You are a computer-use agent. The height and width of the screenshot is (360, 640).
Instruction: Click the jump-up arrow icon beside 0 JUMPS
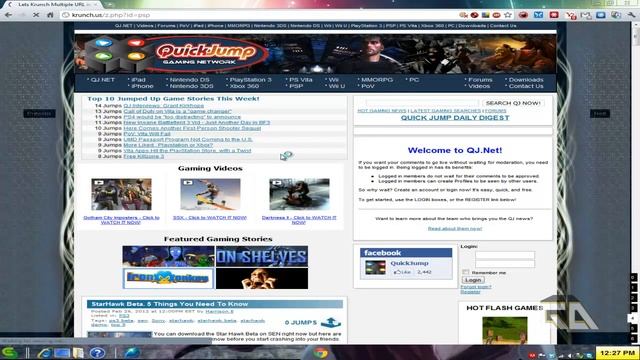(331, 322)
